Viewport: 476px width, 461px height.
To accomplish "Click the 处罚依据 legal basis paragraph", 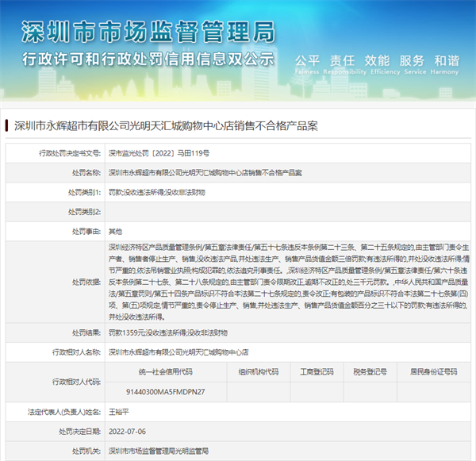I will (289, 282).
